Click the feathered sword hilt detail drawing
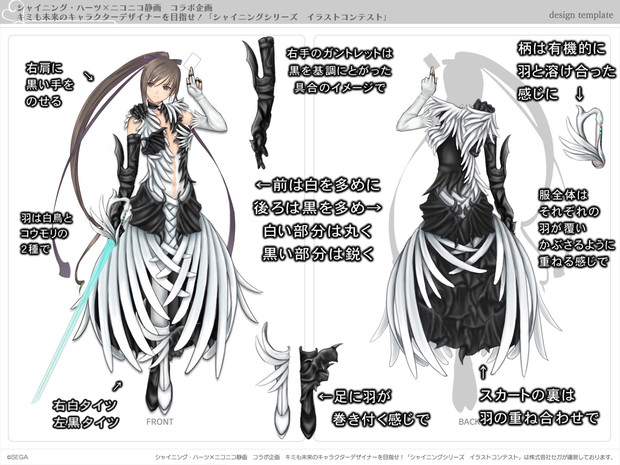Screen dimensions: 620x465 point(584,136)
